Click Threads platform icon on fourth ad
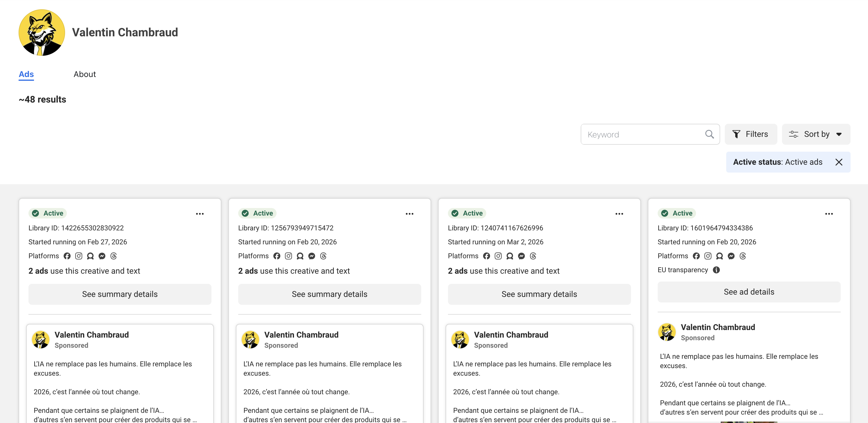Image resolution: width=868 pixels, height=423 pixels. click(743, 256)
